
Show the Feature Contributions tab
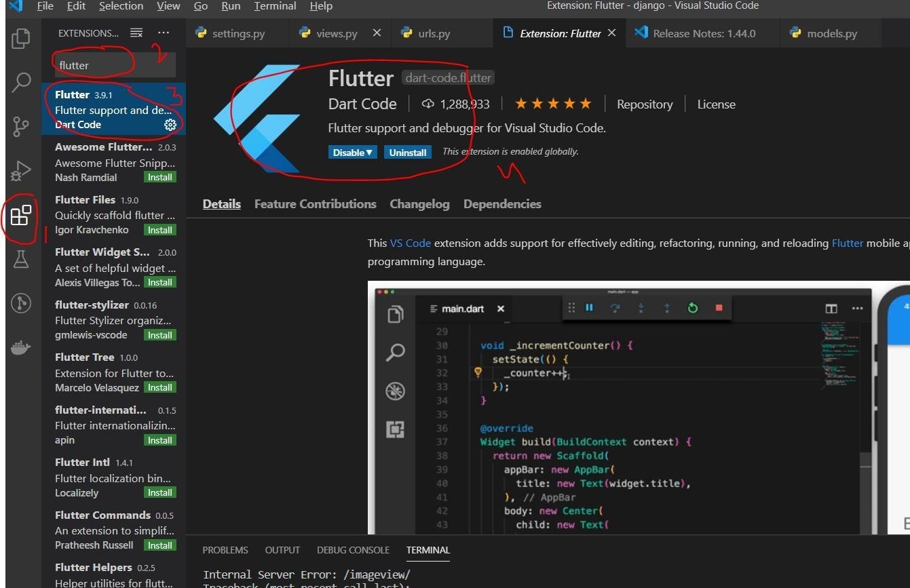tap(316, 204)
